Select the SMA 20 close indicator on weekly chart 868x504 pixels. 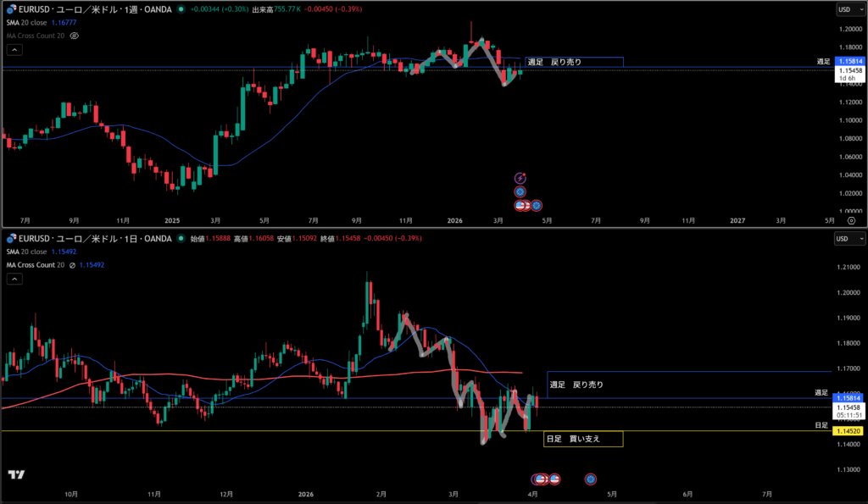[x=28, y=23]
